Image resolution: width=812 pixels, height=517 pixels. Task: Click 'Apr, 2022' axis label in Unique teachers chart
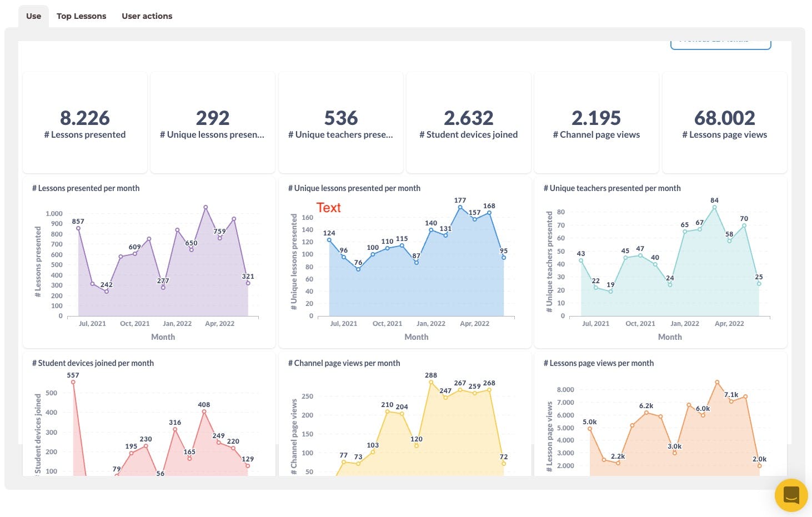coord(729,324)
